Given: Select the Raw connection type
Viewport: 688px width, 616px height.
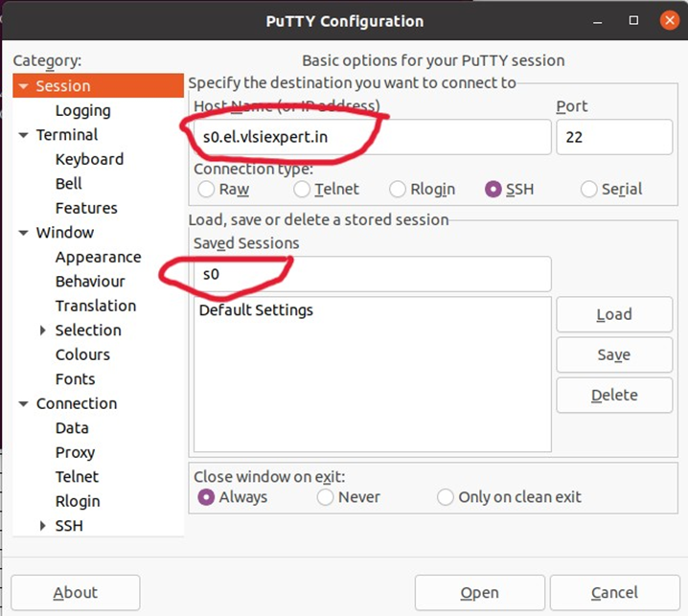Looking at the screenshot, I should point(206,190).
